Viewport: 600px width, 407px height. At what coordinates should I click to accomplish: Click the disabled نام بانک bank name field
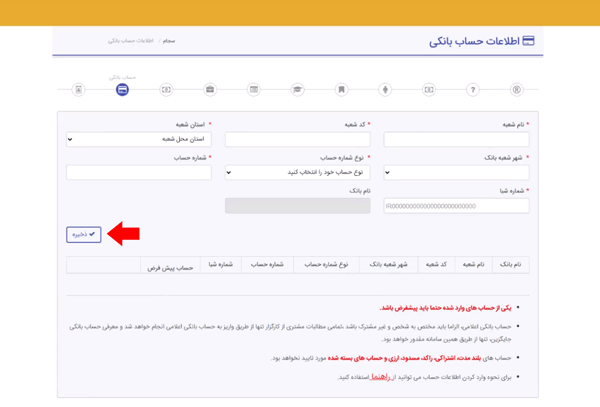298,206
